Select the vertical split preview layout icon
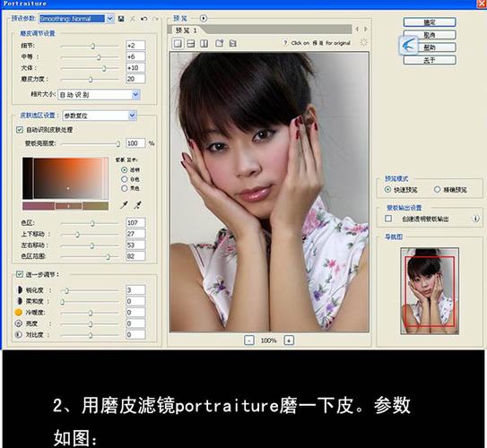 click(204, 43)
